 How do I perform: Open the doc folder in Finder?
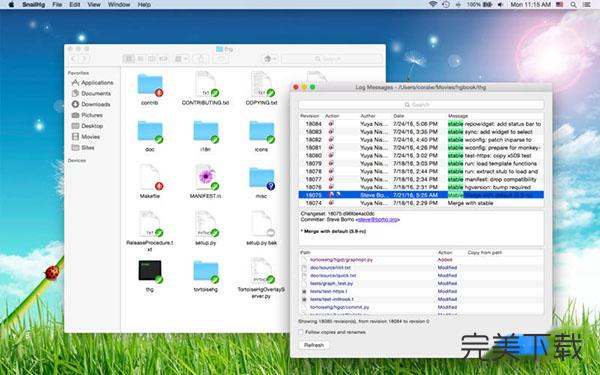(150, 132)
